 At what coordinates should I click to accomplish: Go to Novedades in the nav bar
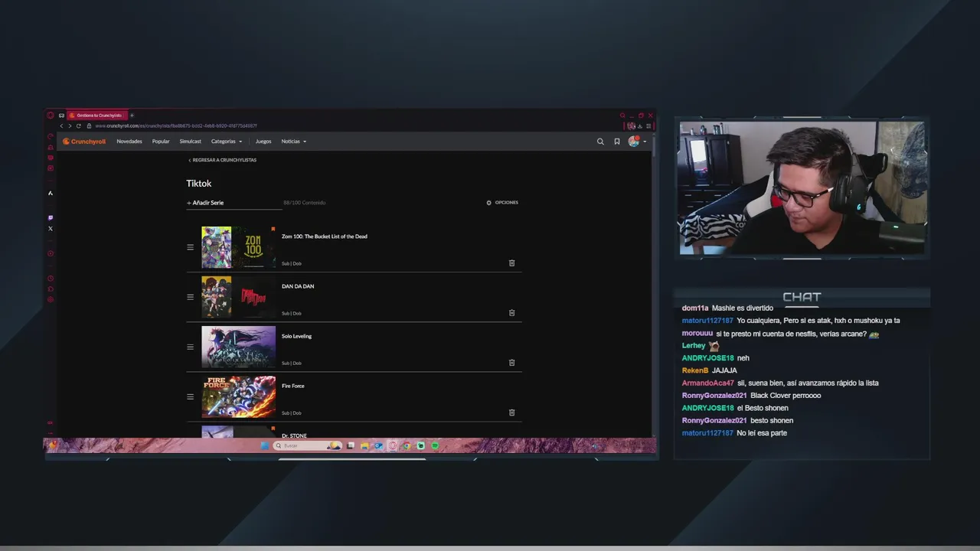129,142
